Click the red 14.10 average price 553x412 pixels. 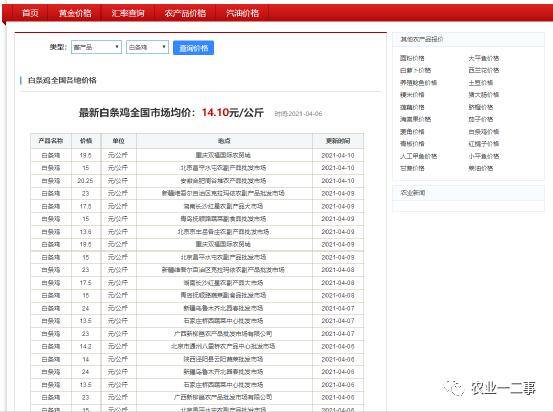(x=215, y=112)
